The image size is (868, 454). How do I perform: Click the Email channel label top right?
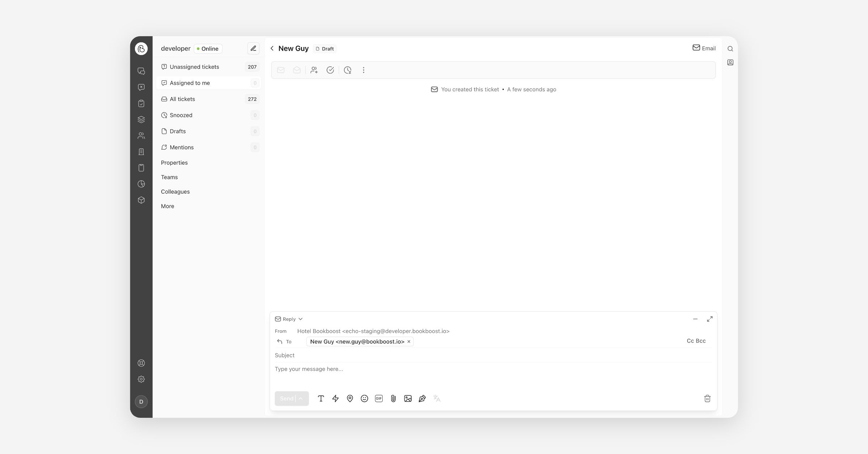[x=704, y=48]
